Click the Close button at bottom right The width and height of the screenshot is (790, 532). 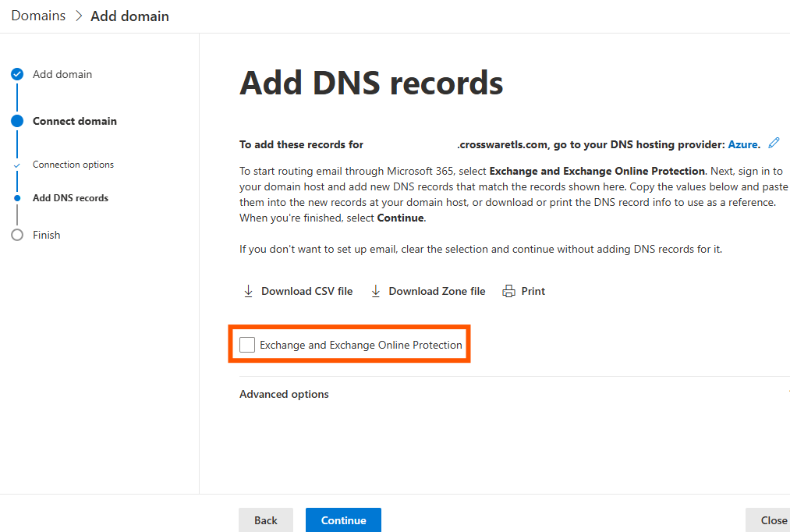[772, 520]
